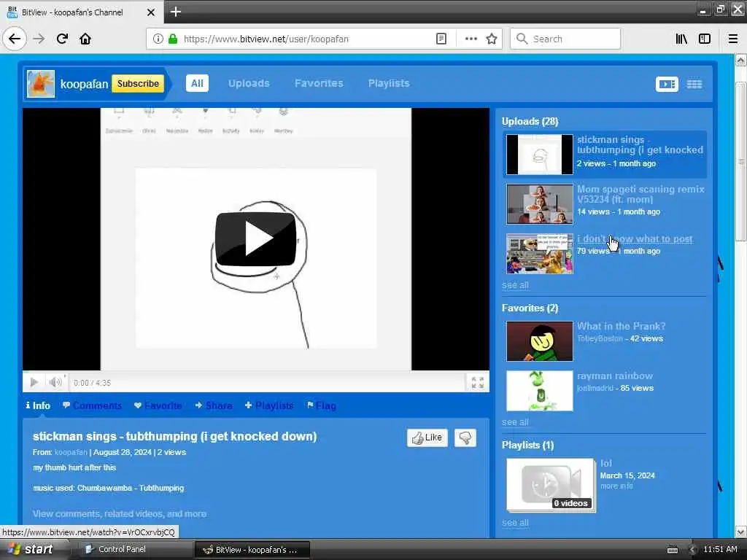Click Favorite below the video

pos(158,405)
